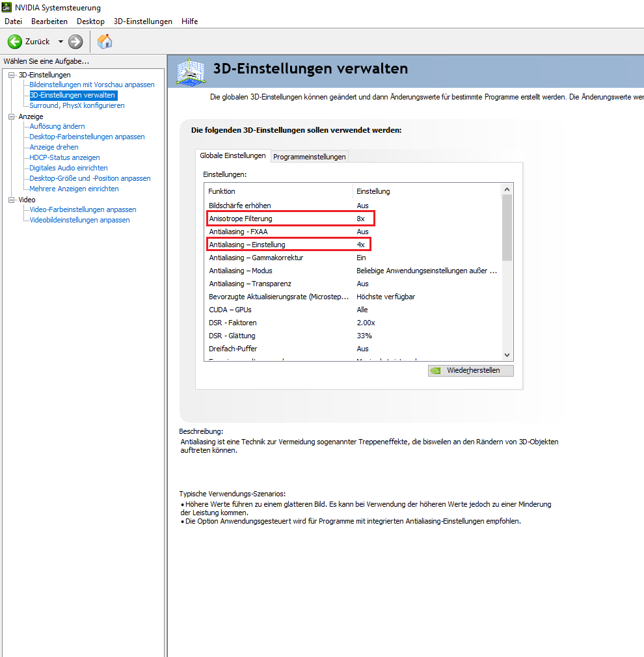The height and width of the screenshot is (657, 644).
Task: Open Surround, PhysX konfigurieren
Action: tap(77, 105)
